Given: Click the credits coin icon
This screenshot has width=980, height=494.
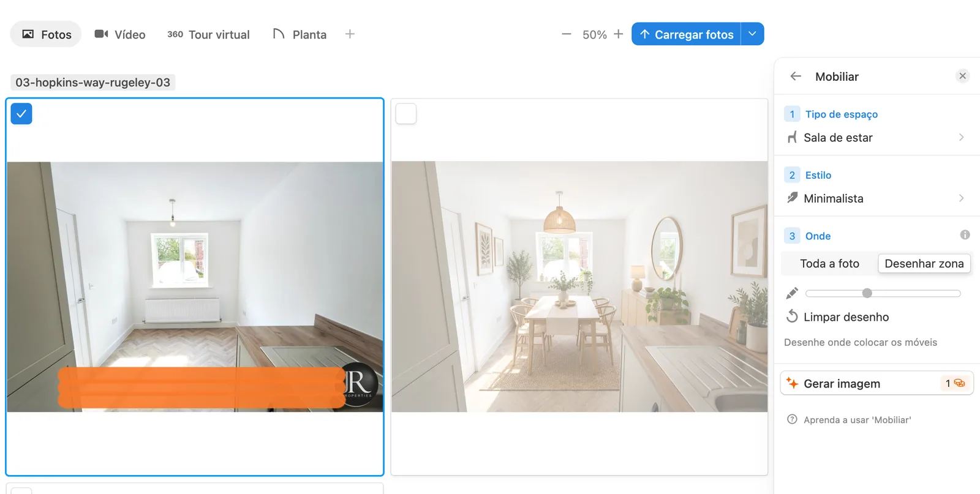Looking at the screenshot, I should tap(959, 383).
